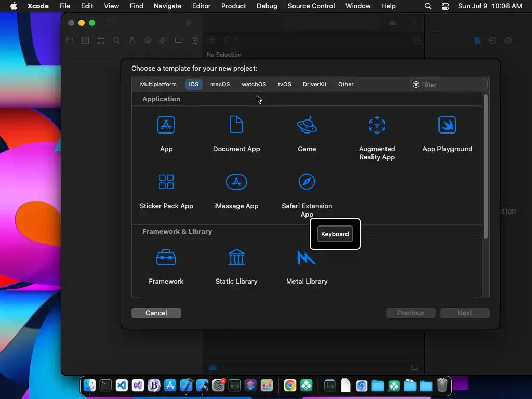Open Finder from the Dock
This screenshot has height=399, width=532.
pos(89,385)
